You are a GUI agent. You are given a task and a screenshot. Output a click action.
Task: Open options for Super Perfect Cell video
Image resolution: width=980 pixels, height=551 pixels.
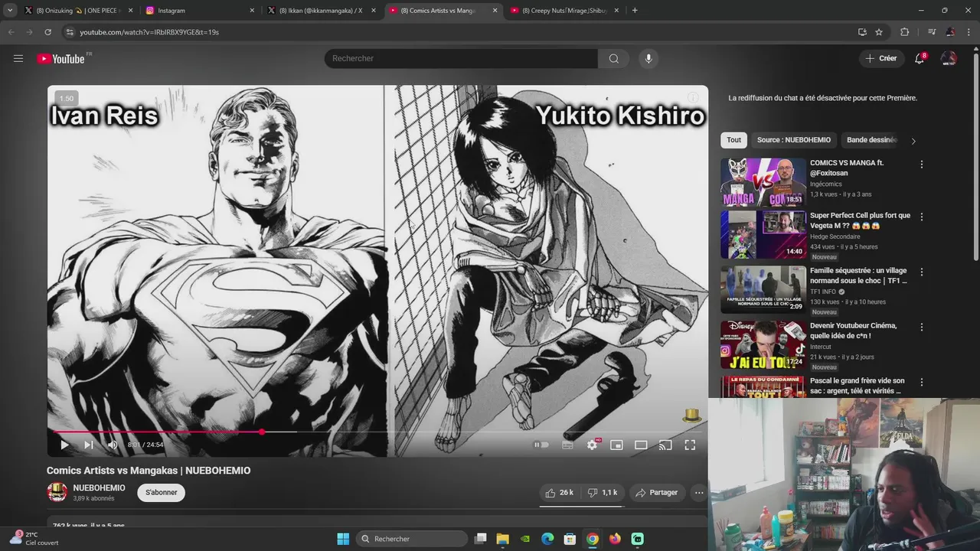[922, 217]
